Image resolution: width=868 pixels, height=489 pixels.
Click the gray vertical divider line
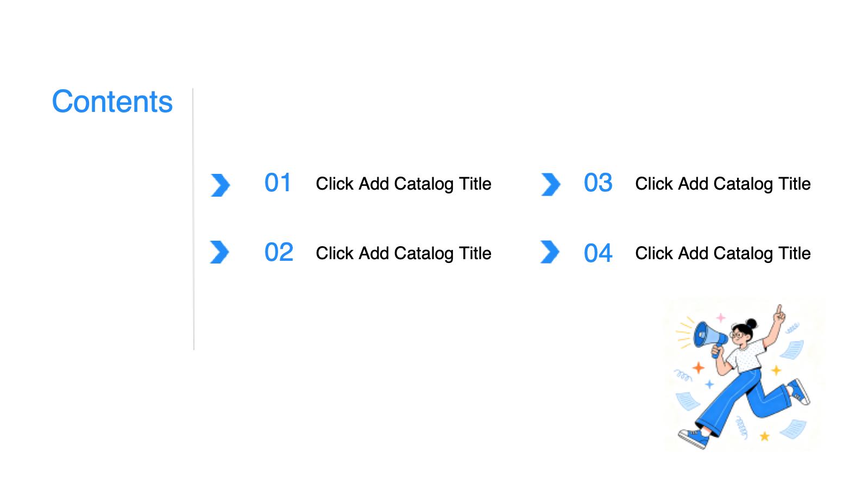[x=193, y=218]
